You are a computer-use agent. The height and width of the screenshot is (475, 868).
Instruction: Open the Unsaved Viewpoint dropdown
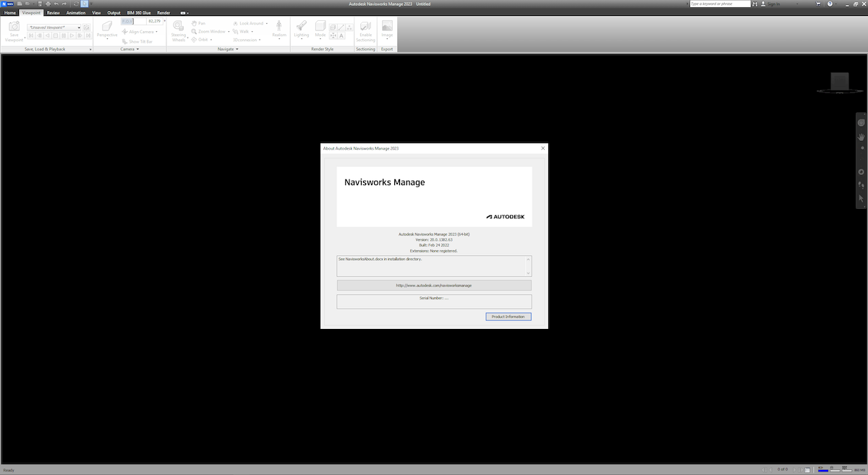point(79,27)
